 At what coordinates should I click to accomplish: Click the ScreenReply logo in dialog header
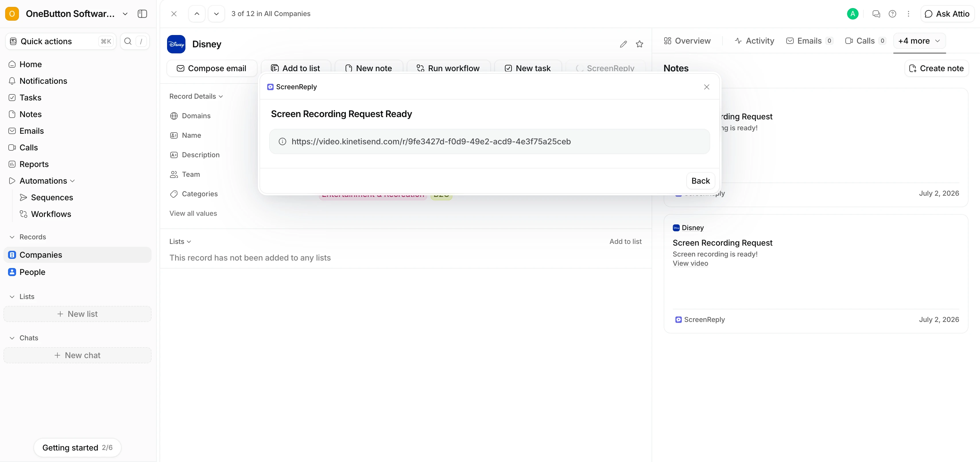(x=270, y=87)
